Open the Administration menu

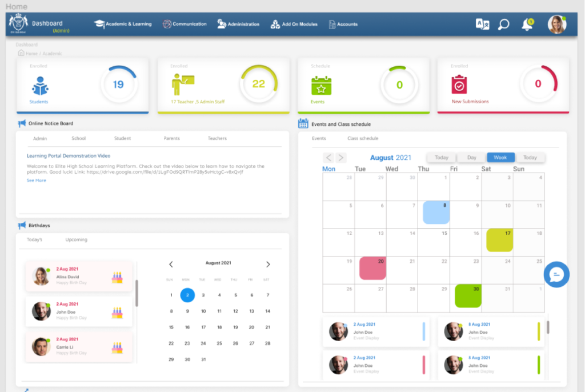[x=238, y=24]
